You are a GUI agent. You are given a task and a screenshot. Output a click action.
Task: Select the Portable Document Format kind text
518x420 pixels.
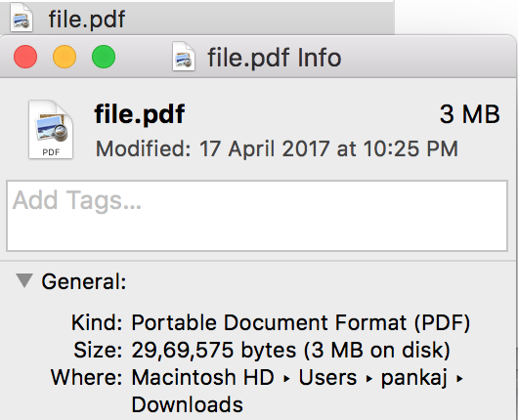pyautogui.click(x=301, y=322)
